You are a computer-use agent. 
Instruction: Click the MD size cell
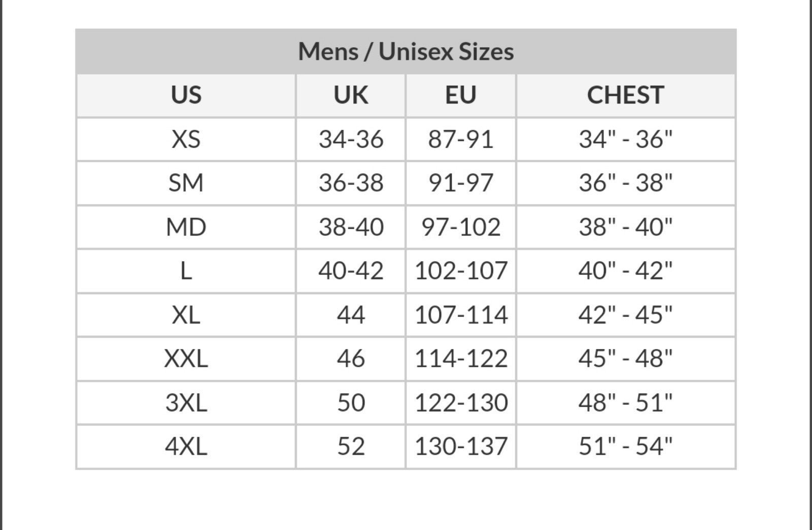pos(186,227)
